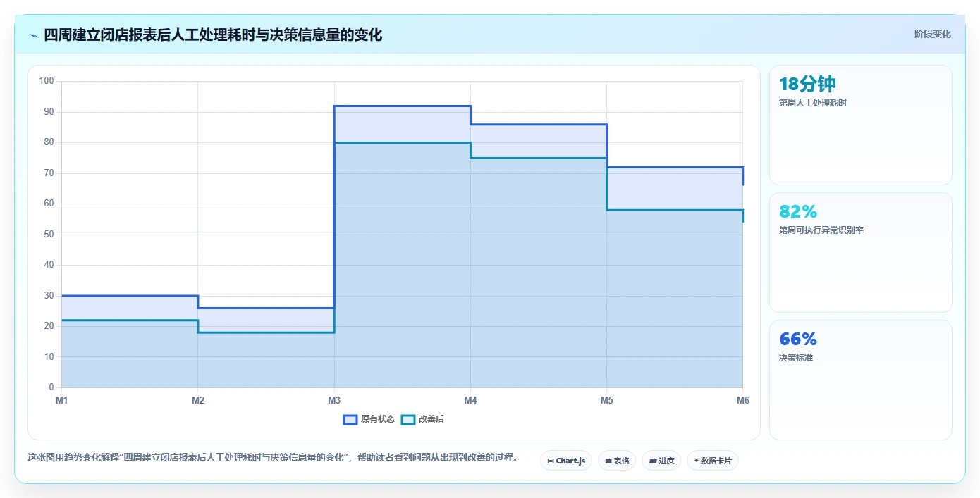Click the M1 x-axis label
The image size is (980, 498).
pos(62,400)
